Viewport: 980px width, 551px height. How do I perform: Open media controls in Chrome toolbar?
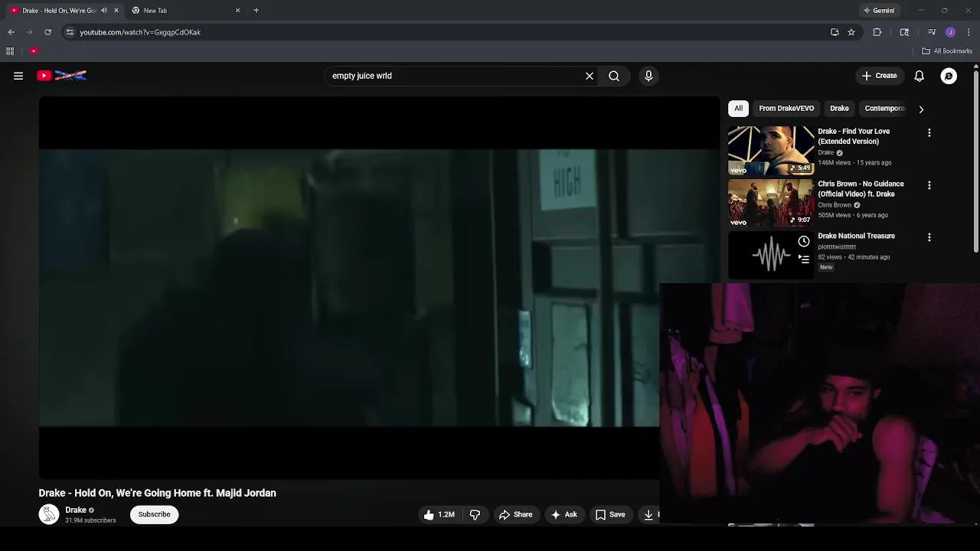(x=932, y=32)
